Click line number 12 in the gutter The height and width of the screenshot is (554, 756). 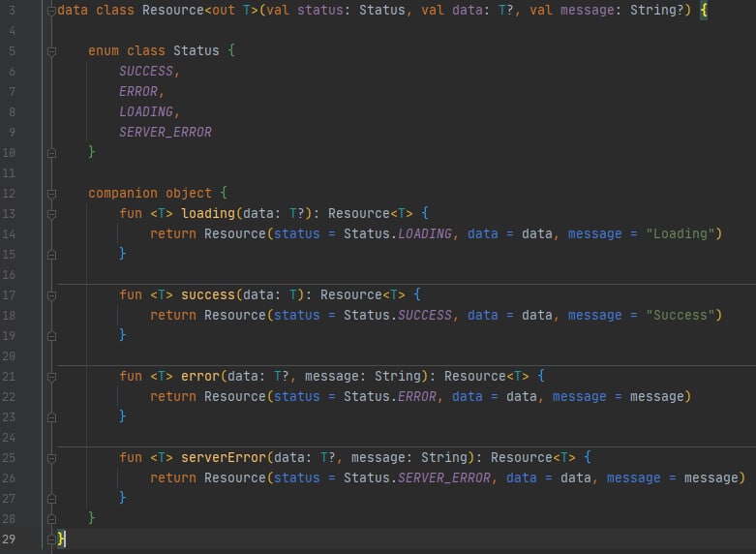coord(8,194)
